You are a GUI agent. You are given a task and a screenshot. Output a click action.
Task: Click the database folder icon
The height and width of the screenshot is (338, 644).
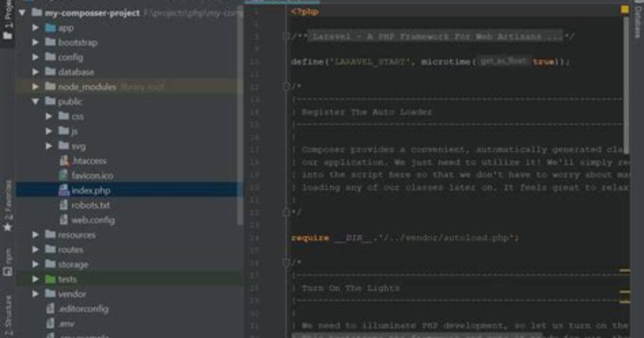click(x=50, y=72)
